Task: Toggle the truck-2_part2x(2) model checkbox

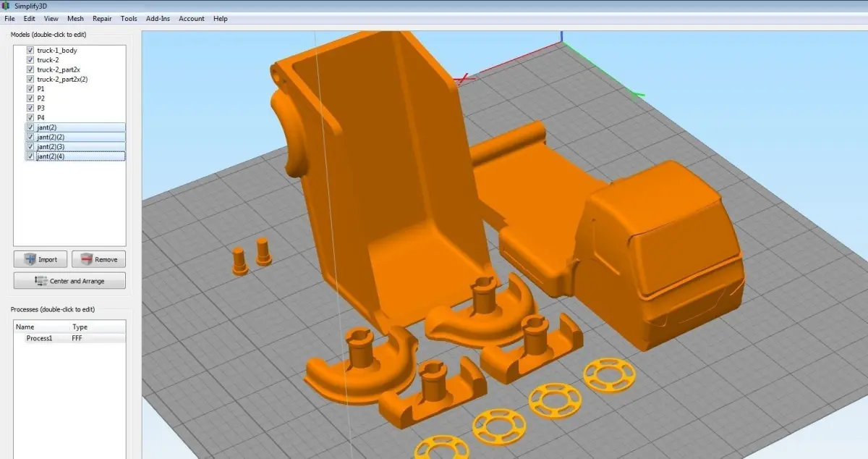Action: [30, 79]
